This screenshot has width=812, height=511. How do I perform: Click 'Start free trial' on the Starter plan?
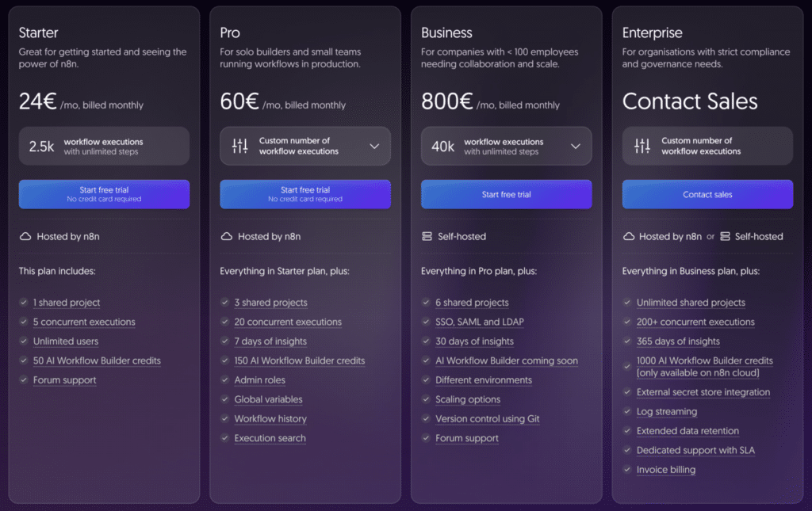[x=104, y=194]
